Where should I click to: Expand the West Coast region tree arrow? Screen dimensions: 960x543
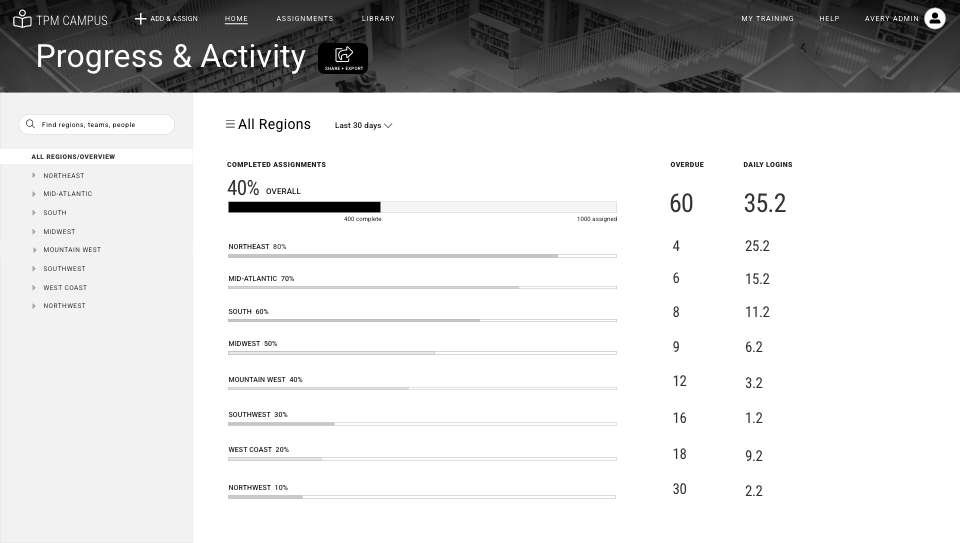click(x=34, y=287)
